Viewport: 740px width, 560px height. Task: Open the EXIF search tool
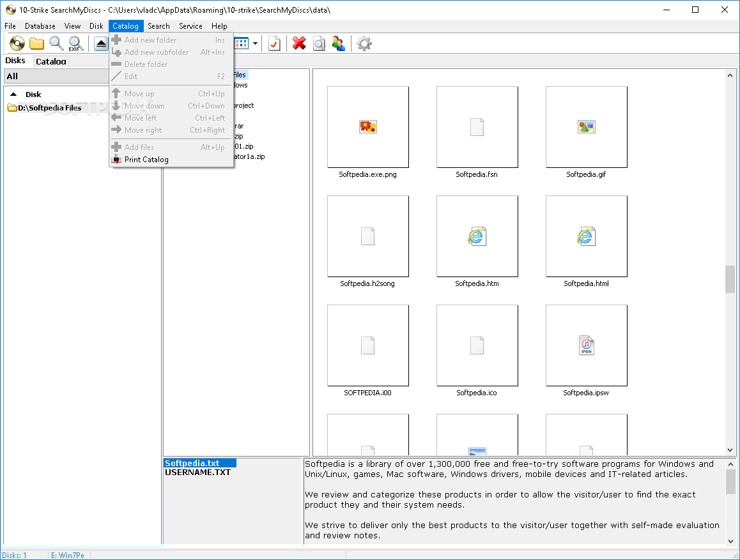coord(76,44)
